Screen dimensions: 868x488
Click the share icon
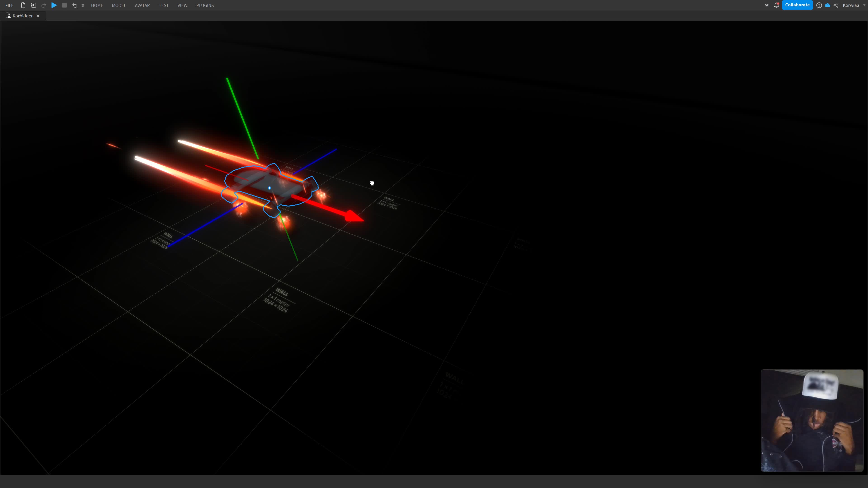pyautogui.click(x=836, y=5)
